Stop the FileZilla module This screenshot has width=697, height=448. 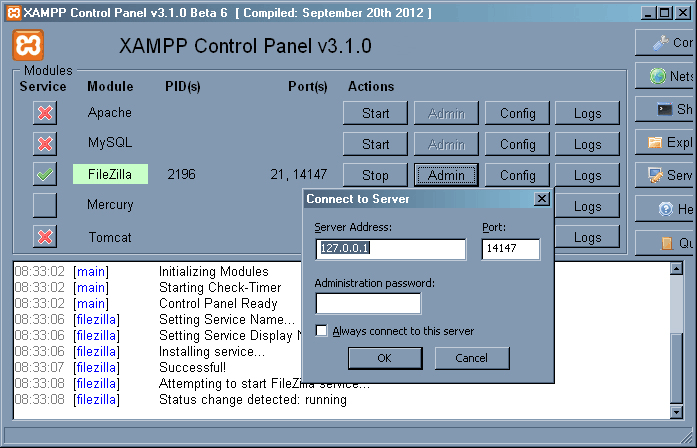[x=375, y=175]
